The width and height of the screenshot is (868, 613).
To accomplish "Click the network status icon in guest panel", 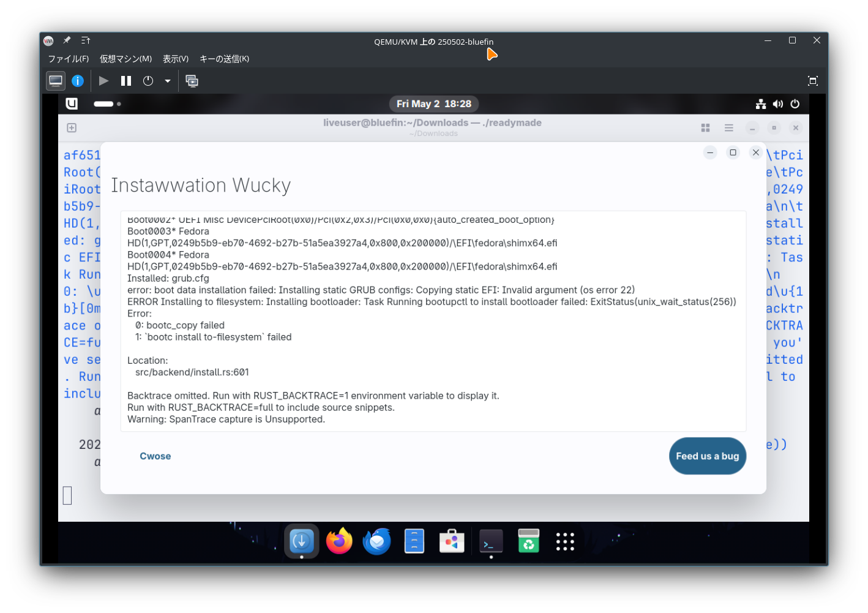I will click(761, 104).
